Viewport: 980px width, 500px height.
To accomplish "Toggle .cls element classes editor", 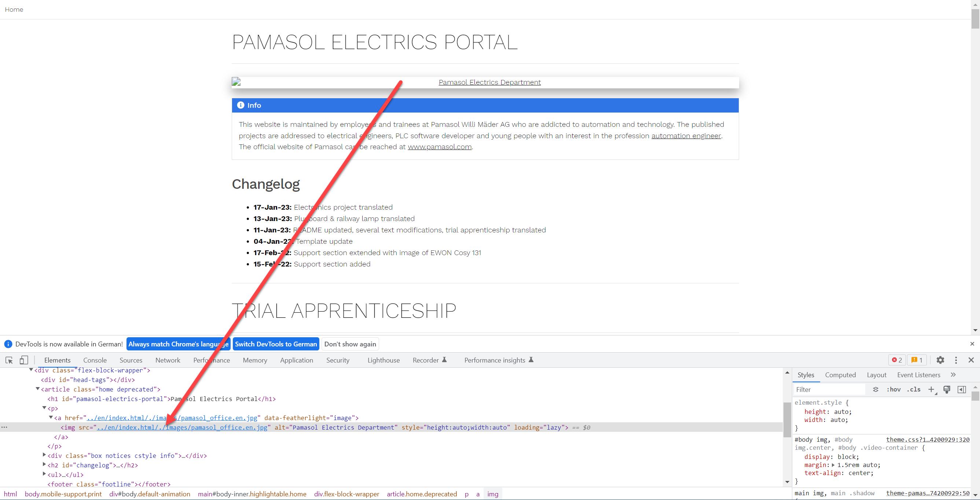I will pyautogui.click(x=914, y=389).
